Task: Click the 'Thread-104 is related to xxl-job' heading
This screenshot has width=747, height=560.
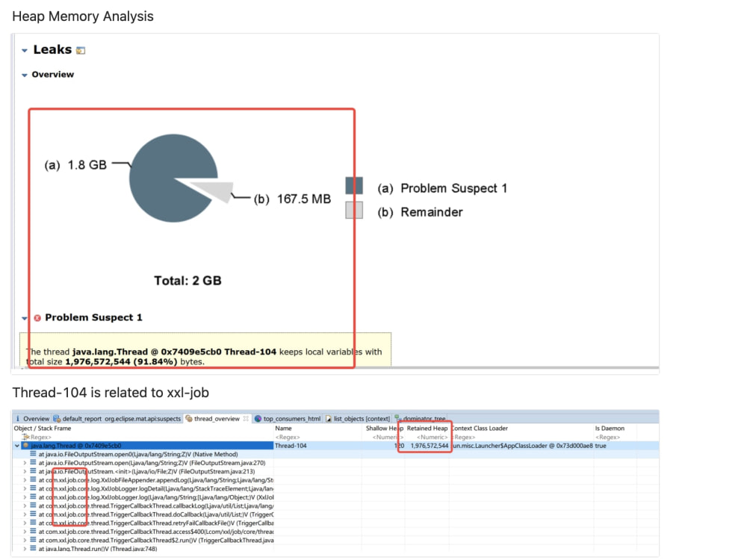Action: point(111,393)
